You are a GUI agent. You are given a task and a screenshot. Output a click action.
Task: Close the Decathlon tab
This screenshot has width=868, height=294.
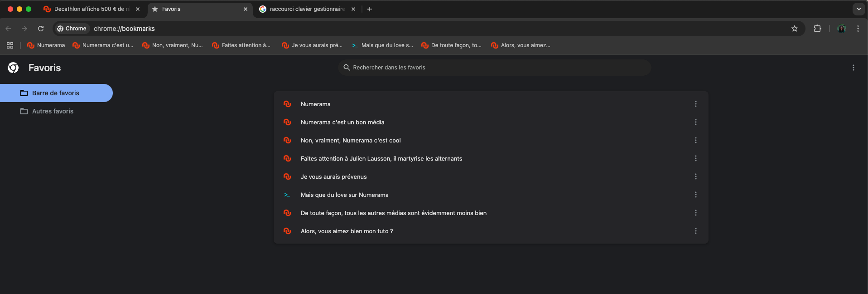tap(138, 9)
